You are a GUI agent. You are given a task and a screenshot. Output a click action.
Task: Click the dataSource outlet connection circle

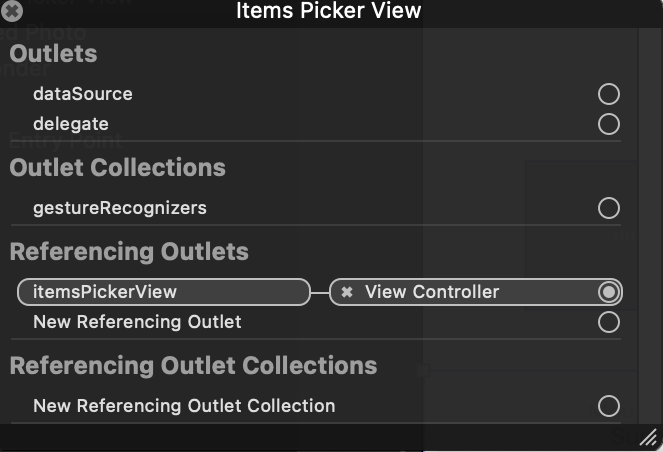pyautogui.click(x=609, y=94)
